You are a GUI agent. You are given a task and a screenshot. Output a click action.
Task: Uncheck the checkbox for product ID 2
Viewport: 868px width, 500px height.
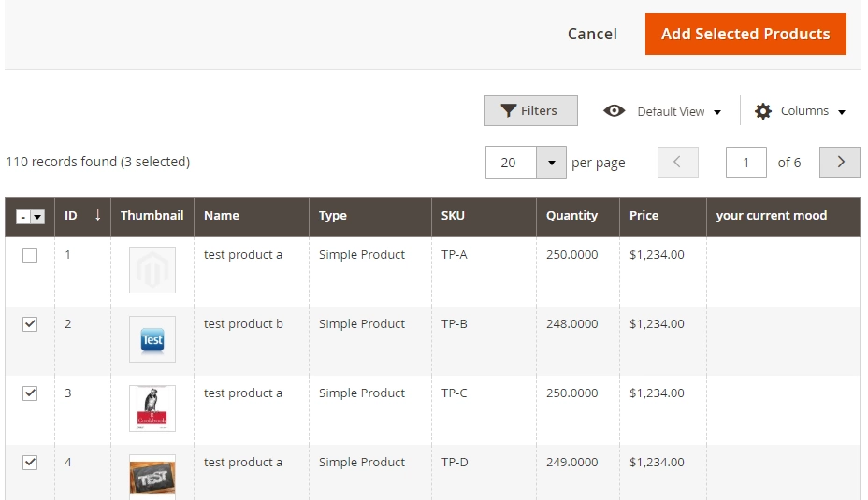[x=30, y=324]
